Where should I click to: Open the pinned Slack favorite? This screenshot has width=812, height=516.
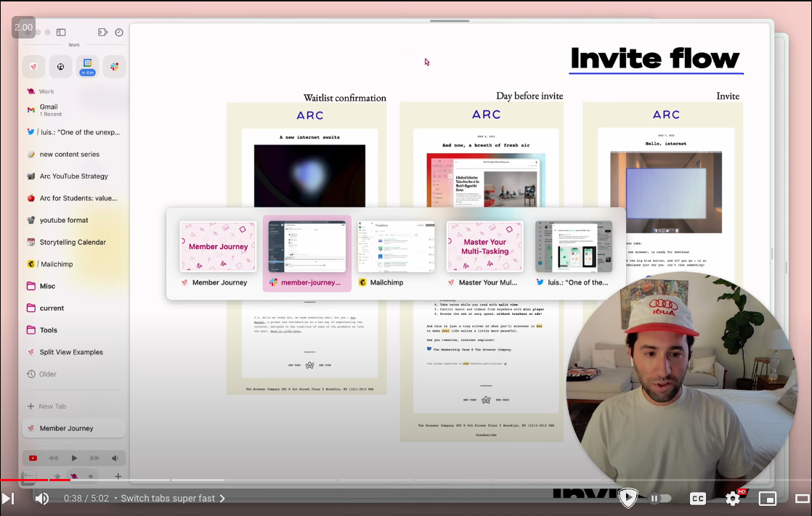tap(115, 67)
